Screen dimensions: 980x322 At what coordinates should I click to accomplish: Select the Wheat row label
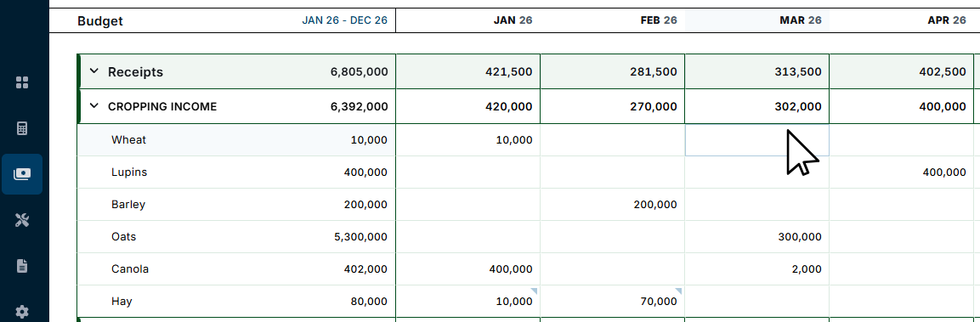(x=128, y=139)
